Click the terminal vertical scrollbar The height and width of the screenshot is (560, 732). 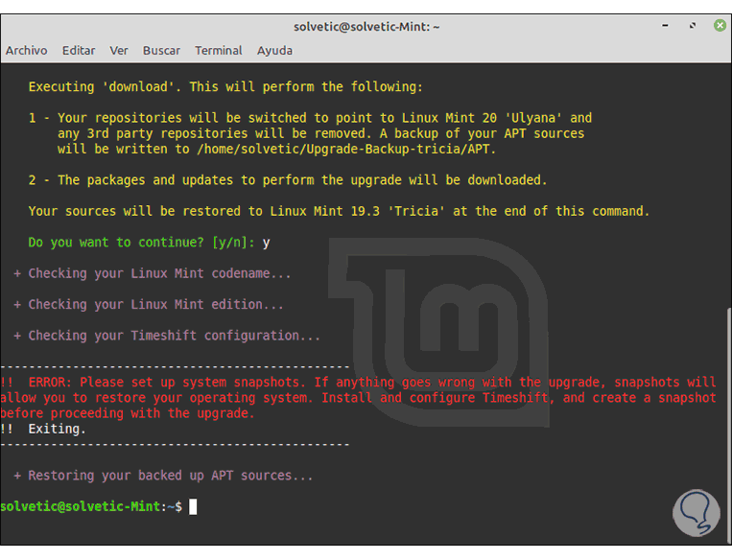coord(729,425)
